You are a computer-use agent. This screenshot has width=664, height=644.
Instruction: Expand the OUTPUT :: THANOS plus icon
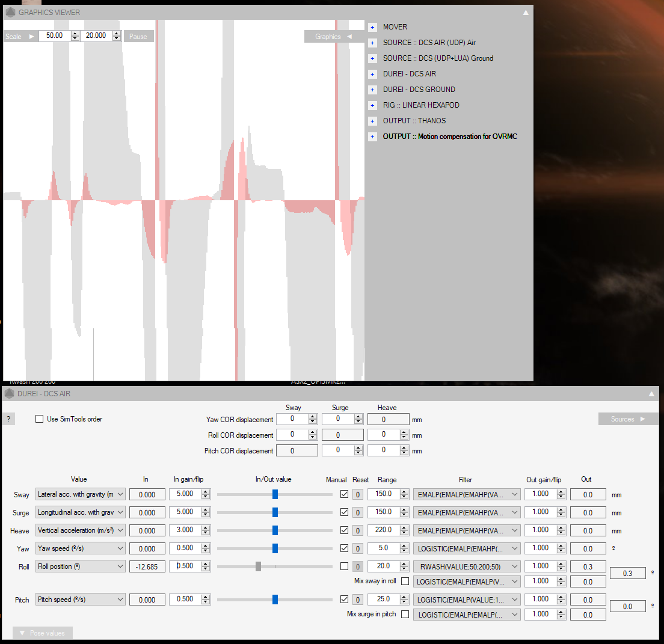coord(372,121)
